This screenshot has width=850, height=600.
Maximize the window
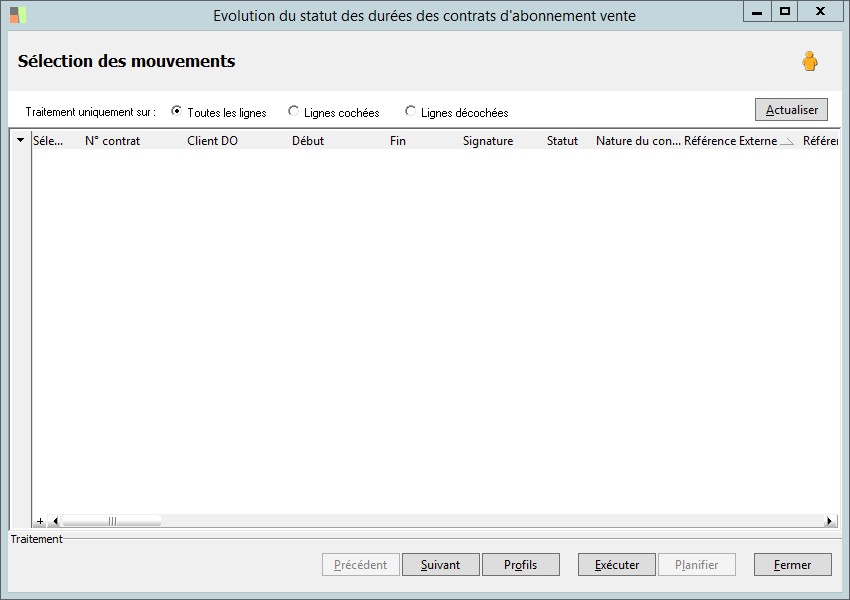(x=784, y=11)
